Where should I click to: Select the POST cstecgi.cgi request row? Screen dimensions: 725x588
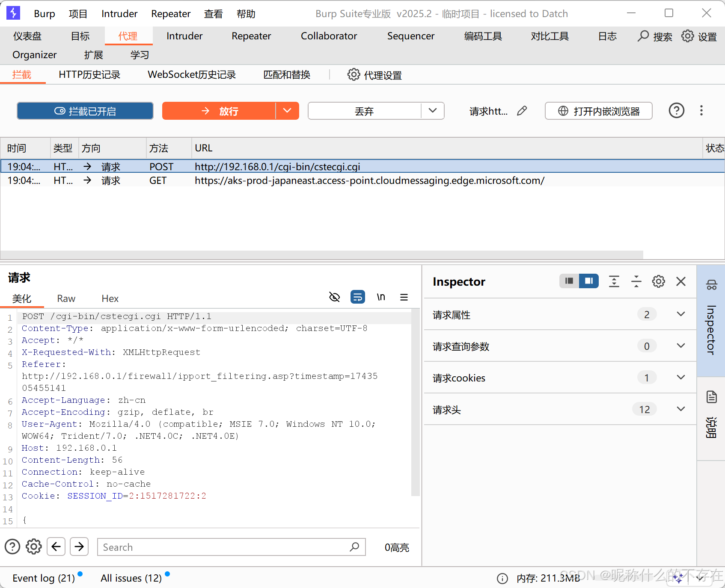(x=362, y=166)
